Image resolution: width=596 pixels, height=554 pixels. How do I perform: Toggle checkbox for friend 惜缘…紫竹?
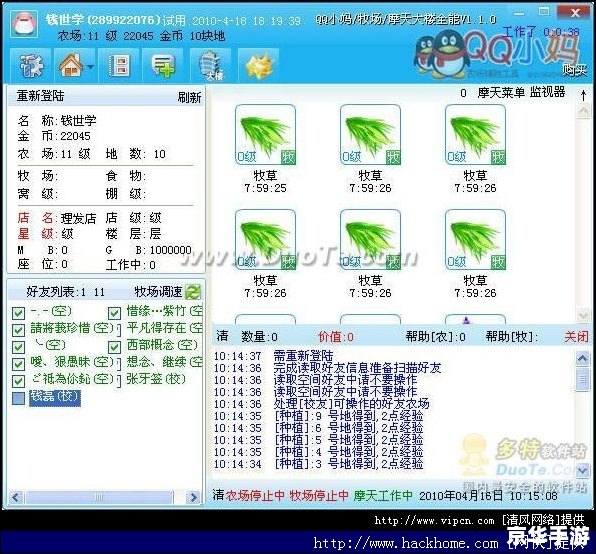[114, 313]
